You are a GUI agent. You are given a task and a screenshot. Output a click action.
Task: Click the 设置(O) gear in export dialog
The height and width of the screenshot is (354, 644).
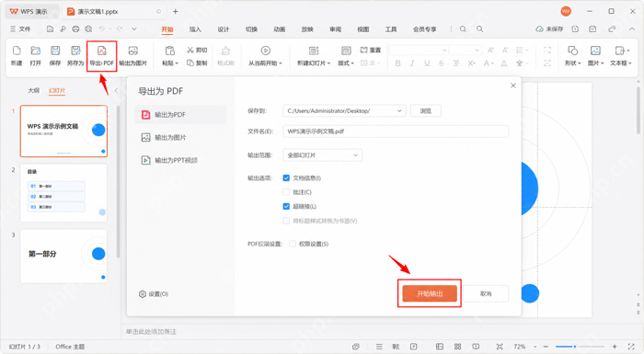pos(143,294)
